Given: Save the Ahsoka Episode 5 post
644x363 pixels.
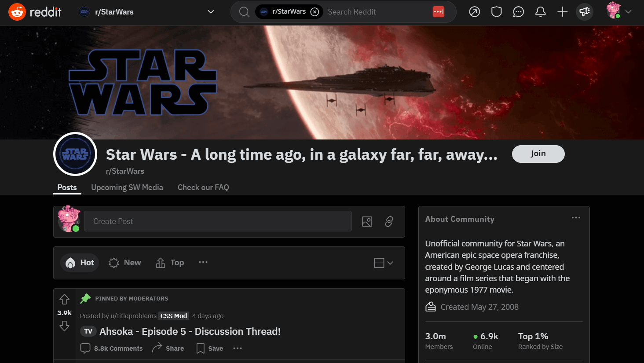Looking at the screenshot, I should pos(210,348).
